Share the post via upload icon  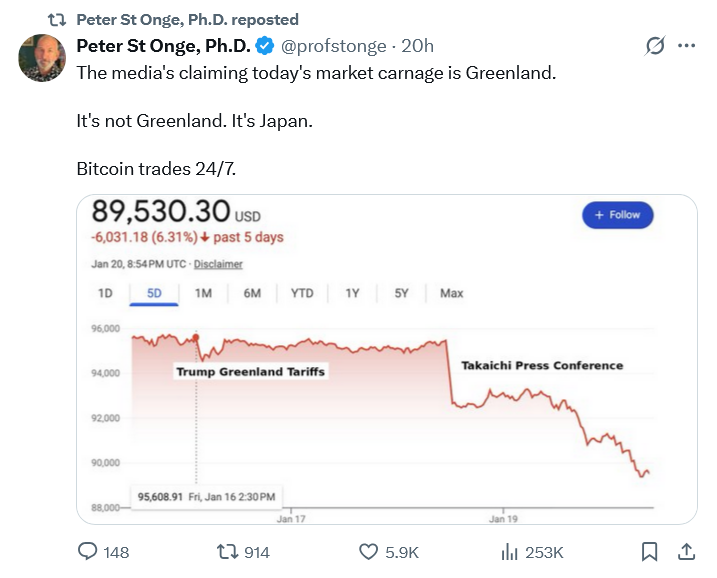point(687,552)
